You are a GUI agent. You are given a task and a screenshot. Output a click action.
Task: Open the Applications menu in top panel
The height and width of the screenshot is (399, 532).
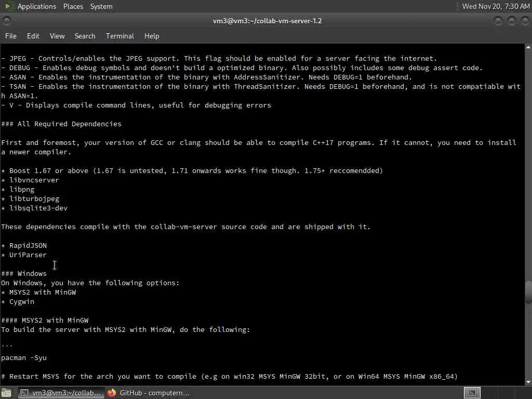coord(37,6)
